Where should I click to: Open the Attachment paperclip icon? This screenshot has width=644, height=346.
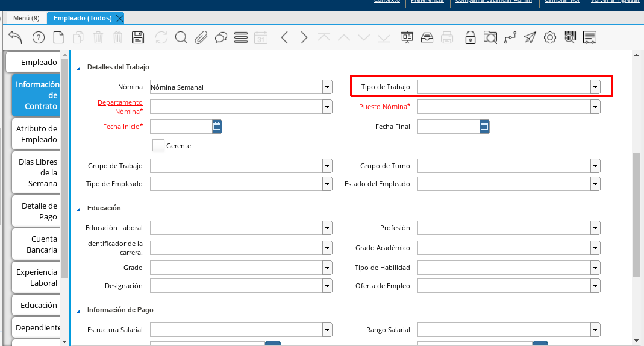[201, 37]
